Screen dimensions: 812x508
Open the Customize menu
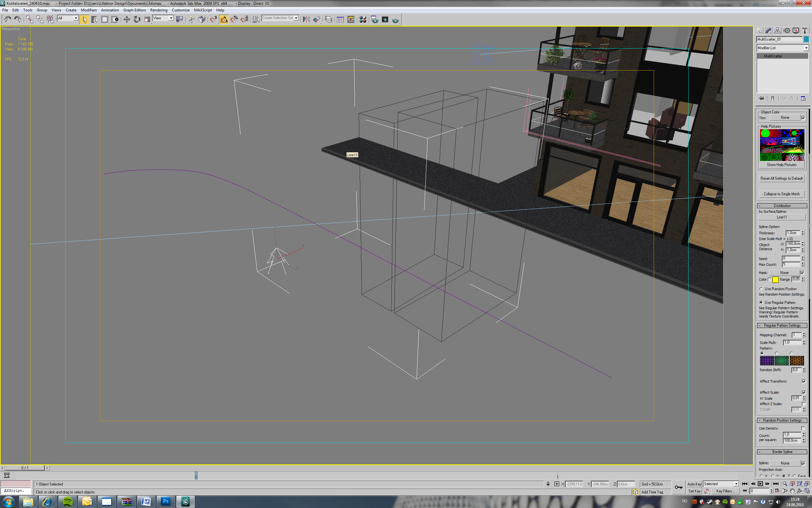coord(180,10)
